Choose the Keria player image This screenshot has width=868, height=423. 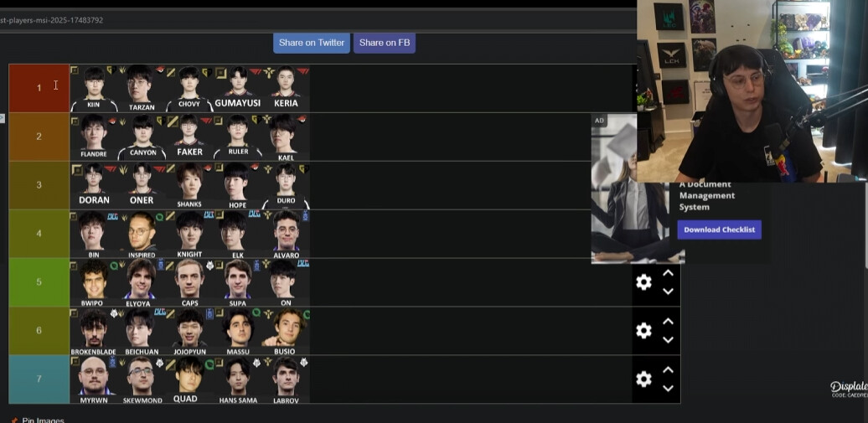click(x=286, y=89)
